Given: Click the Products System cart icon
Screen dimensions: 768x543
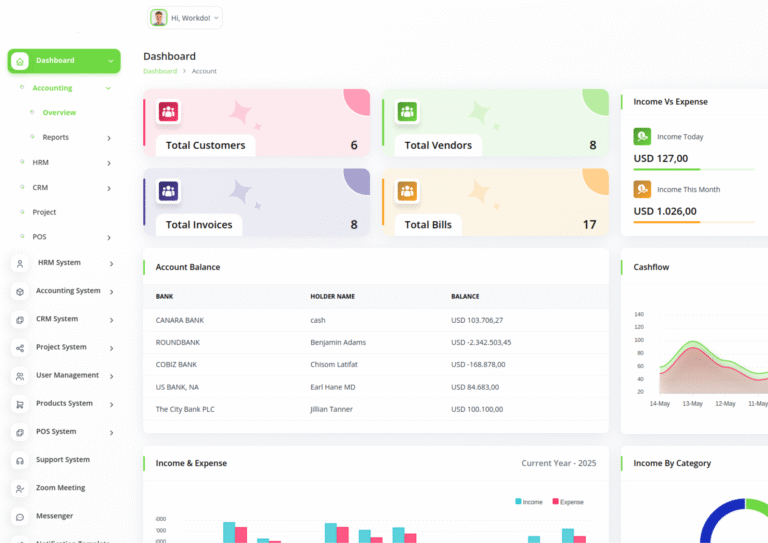Looking at the screenshot, I should [20, 404].
